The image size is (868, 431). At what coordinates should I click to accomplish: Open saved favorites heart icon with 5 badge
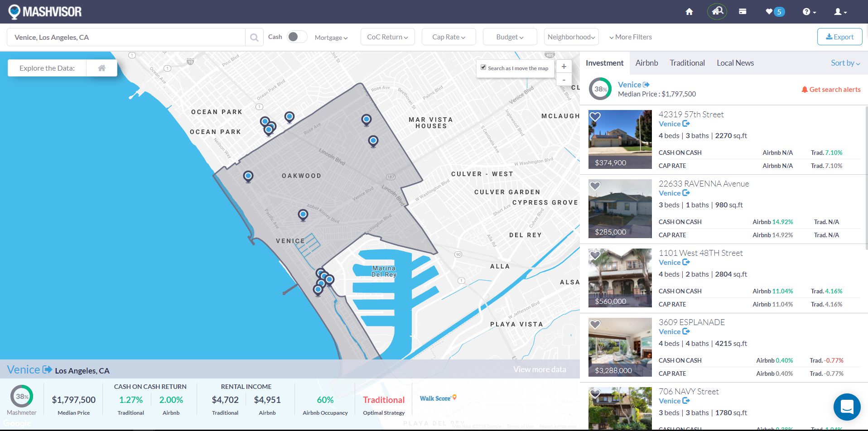[774, 12]
